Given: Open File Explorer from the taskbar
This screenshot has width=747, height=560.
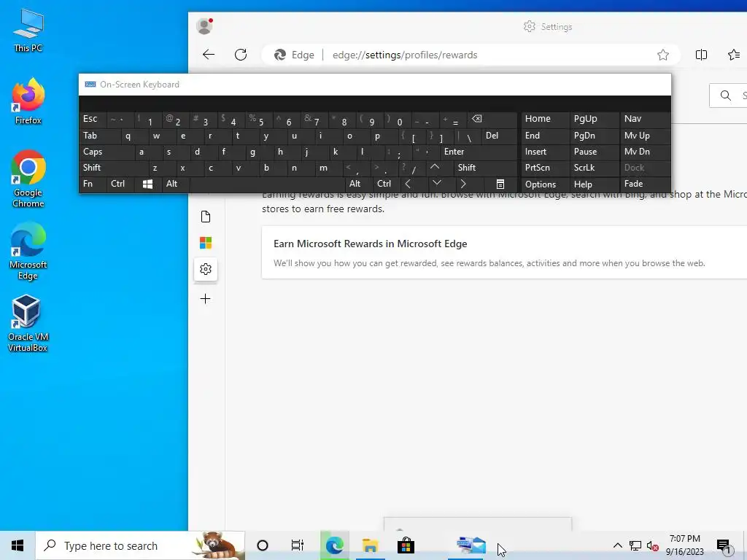Looking at the screenshot, I should [370, 545].
